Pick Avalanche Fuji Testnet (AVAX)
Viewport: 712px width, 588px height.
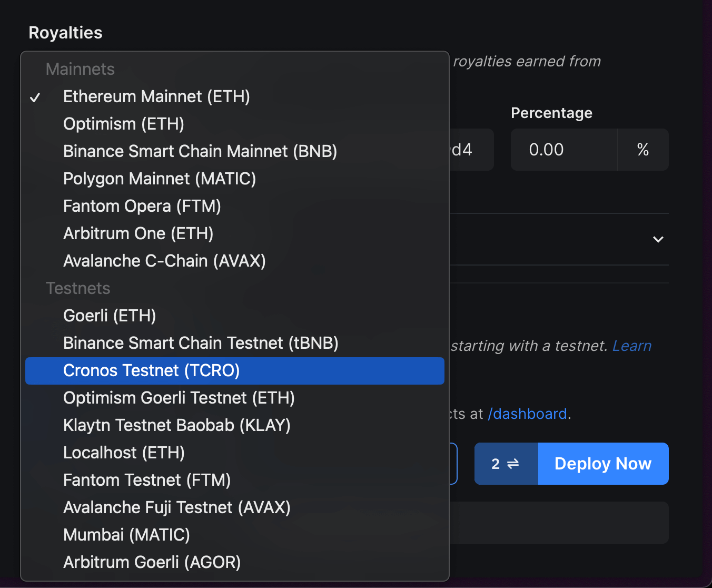[176, 507]
